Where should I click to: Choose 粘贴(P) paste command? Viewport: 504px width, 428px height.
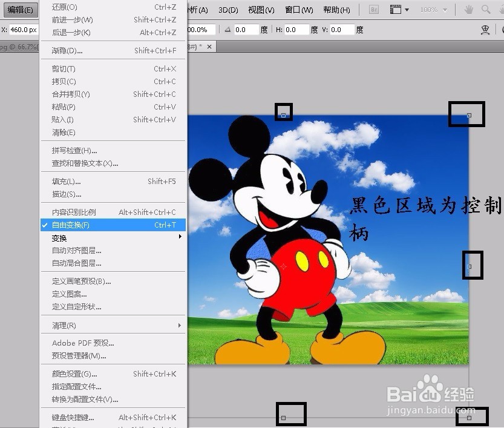tap(113, 107)
